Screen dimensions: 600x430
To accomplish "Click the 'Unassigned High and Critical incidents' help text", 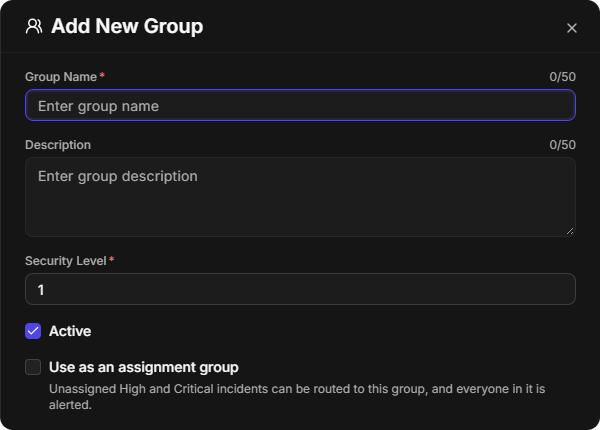I will pos(297,397).
